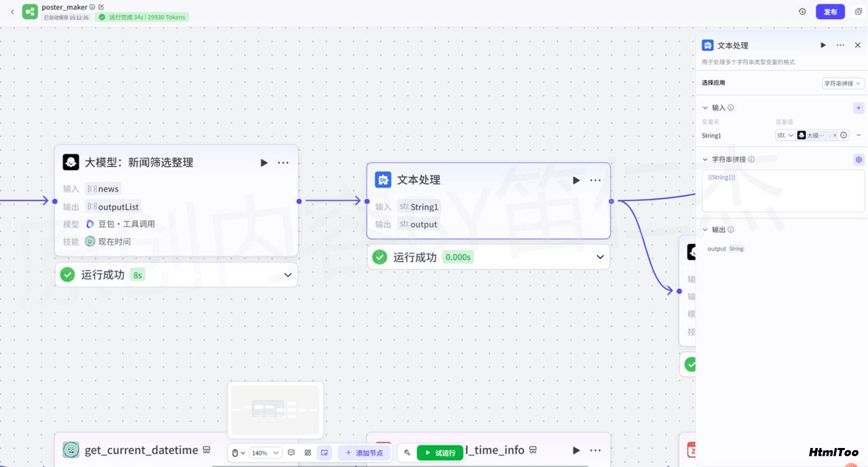
Task: Click the 大模型 node's robot icon
Action: (x=71, y=163)
